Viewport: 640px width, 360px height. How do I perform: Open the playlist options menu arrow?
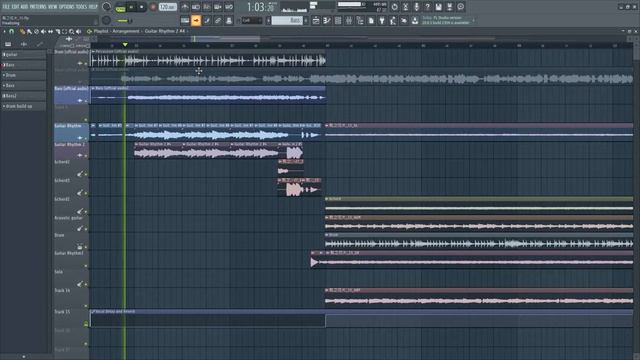[x=4, y=31]
